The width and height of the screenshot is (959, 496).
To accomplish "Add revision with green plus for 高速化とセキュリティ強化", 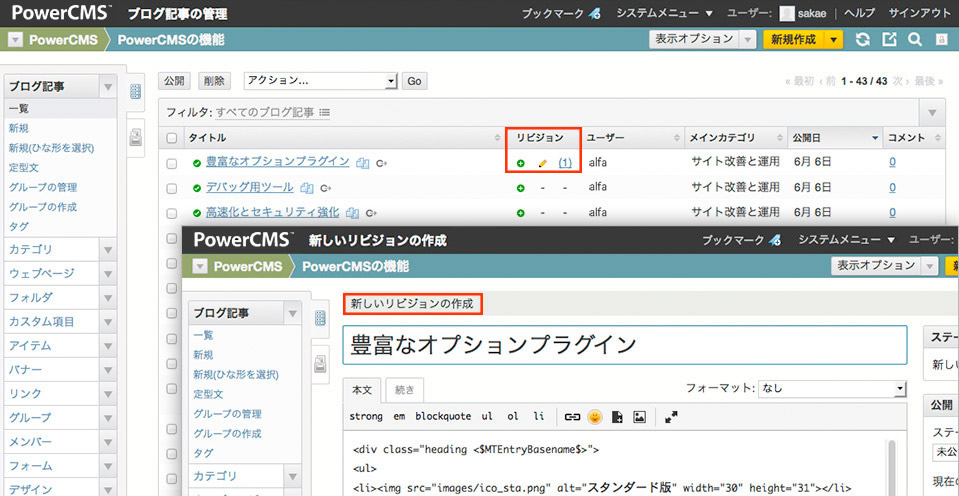I will coord(520,213).
